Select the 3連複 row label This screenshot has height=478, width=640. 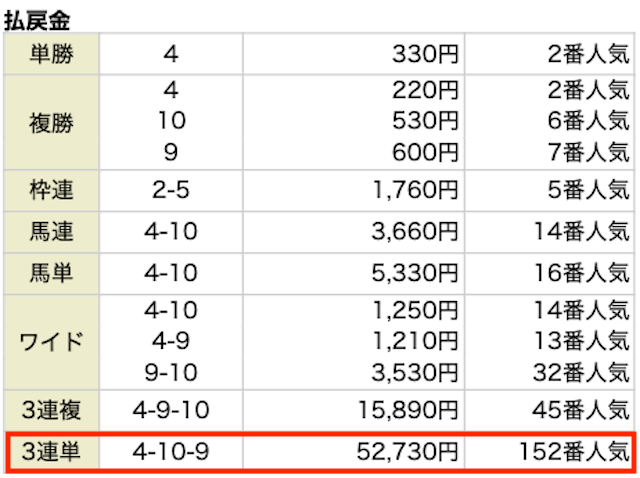[x=51, y=410]
